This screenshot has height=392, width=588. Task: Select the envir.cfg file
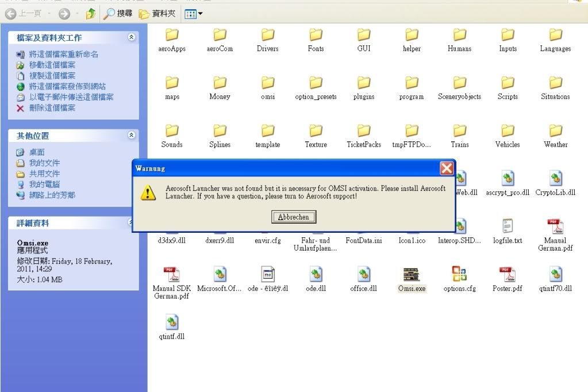[268, 240]
